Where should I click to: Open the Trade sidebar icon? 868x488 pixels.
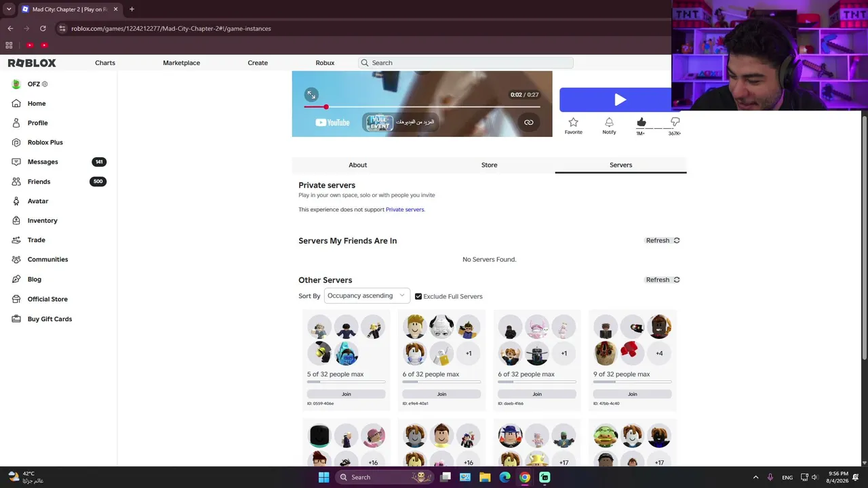tap(16, 240)
